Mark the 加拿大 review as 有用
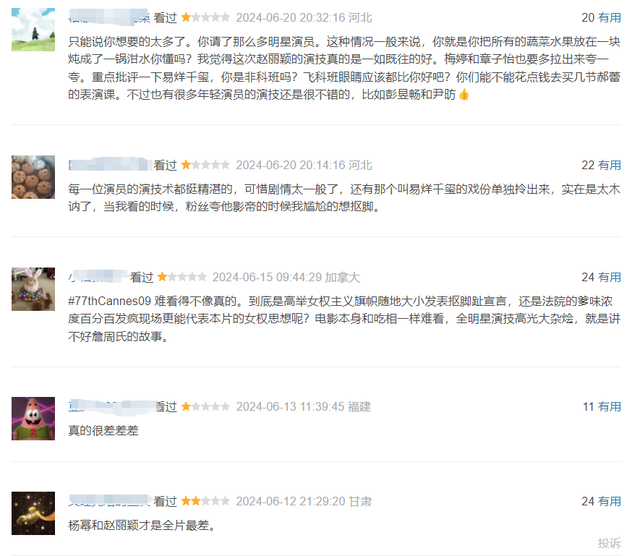The image size is (640, 556). (x=609, y=277)
